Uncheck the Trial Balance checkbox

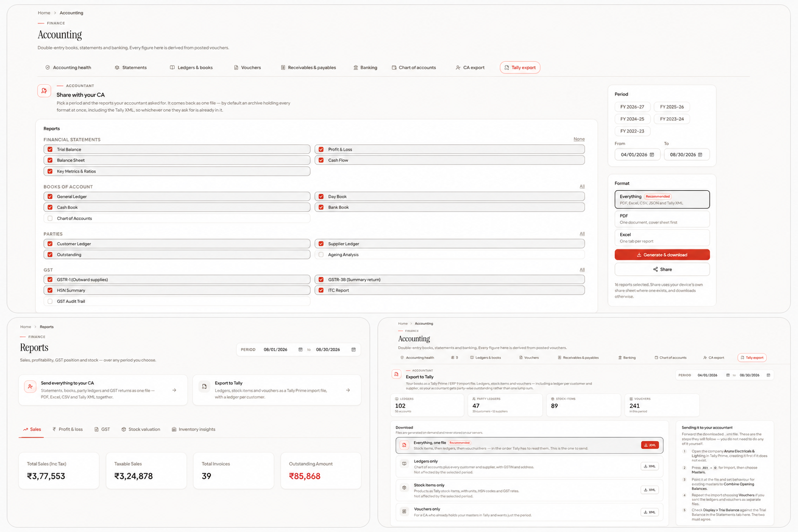50,150
